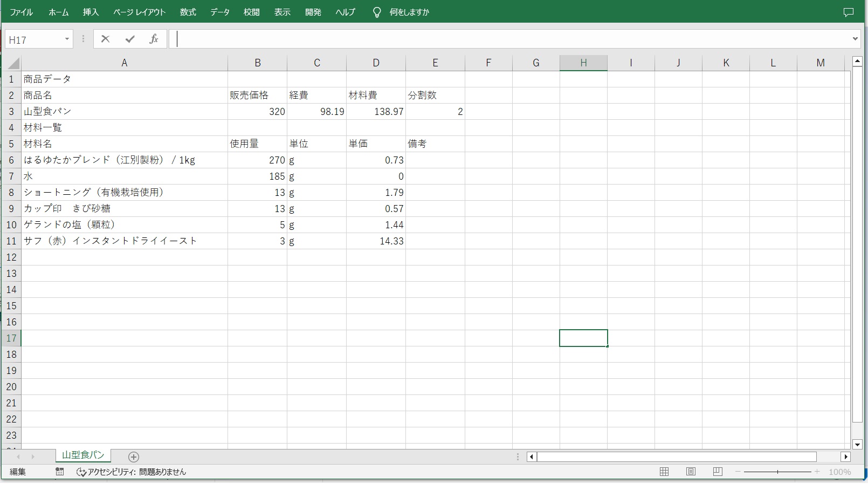Switch to Page Layout view
This screenshot has width=868, height=504.
691,472
